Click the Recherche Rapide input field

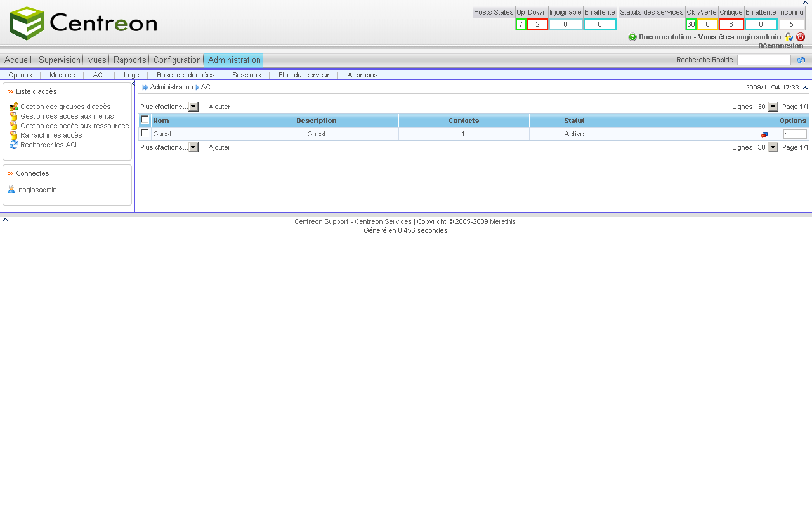(764, 60)
